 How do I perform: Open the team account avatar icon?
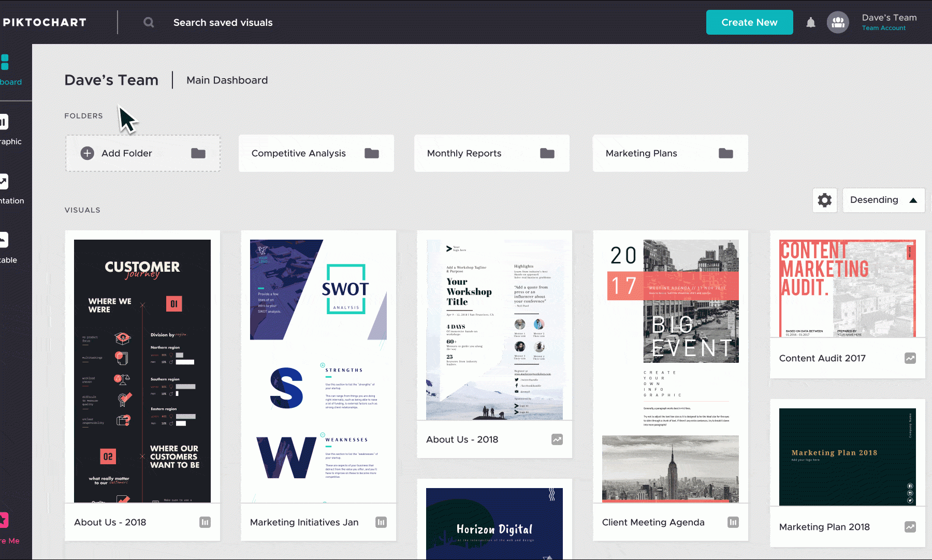tap(838, 22)
